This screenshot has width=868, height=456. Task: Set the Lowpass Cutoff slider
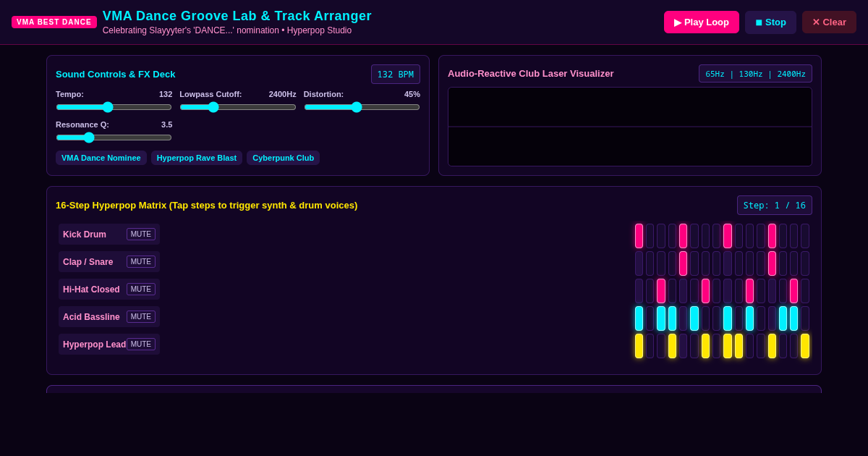point(238,107)
